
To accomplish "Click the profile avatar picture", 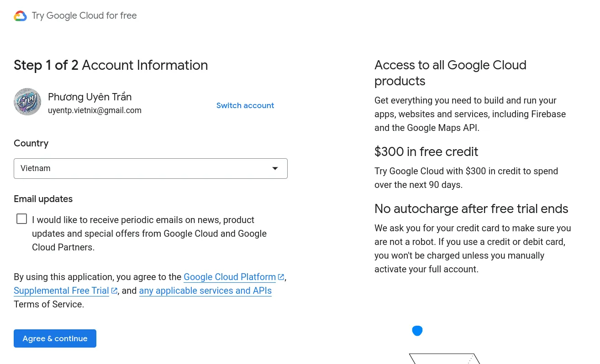I will coord(27,102).
